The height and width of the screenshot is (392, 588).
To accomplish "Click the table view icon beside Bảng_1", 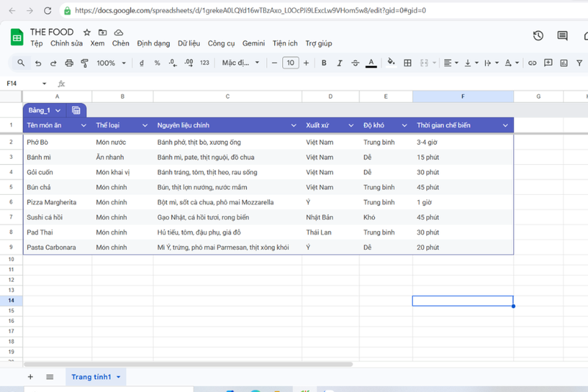I will tap(76, 110).
